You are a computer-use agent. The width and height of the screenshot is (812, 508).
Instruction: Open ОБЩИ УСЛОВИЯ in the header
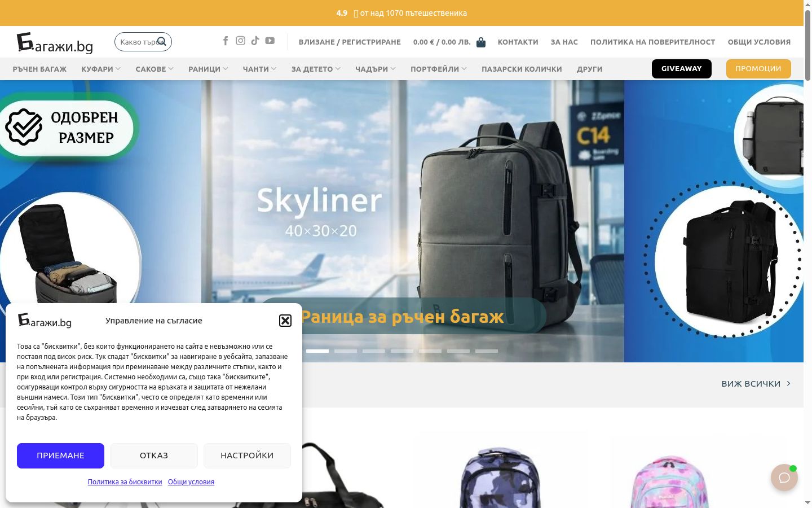coord(759,42)
